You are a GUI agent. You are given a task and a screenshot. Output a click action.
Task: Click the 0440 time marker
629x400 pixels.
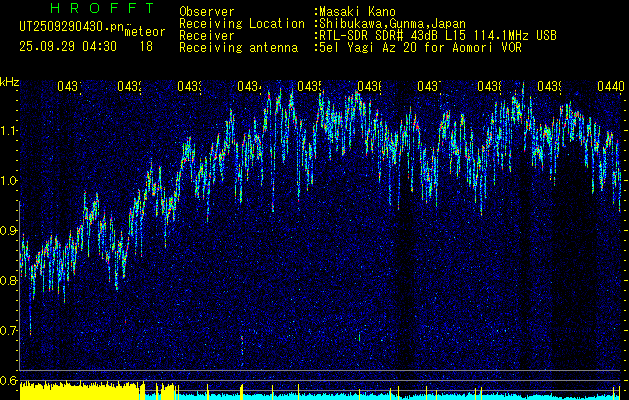point(611,87)
